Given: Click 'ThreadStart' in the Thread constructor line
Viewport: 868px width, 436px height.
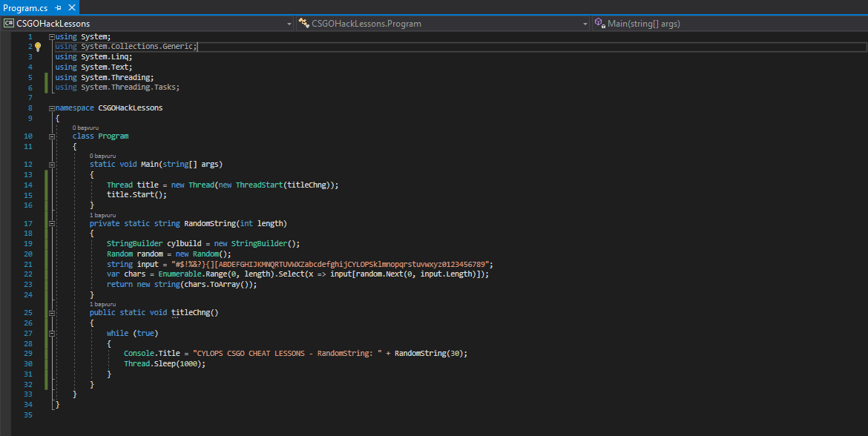Looking at the screenshot, I should click(x=259, y=185).
